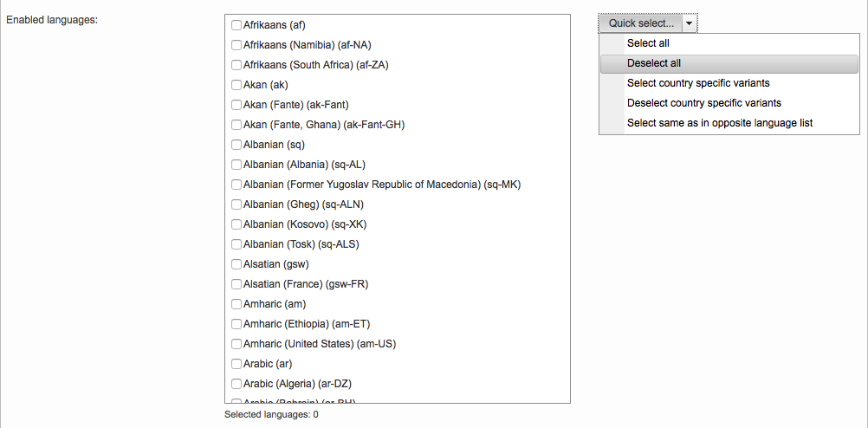
Task: Check the Amharic (am) checkbox
Action: pyautogui.click(x=236, y=304)
